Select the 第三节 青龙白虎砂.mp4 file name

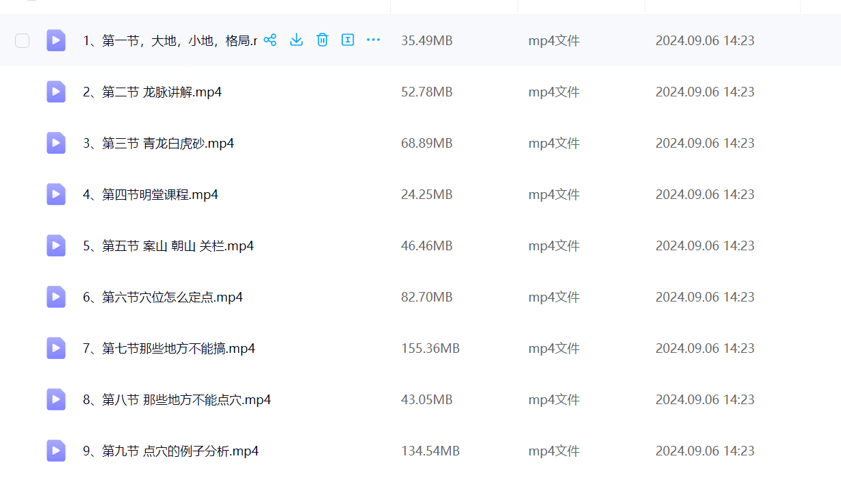tap(168, 143)
